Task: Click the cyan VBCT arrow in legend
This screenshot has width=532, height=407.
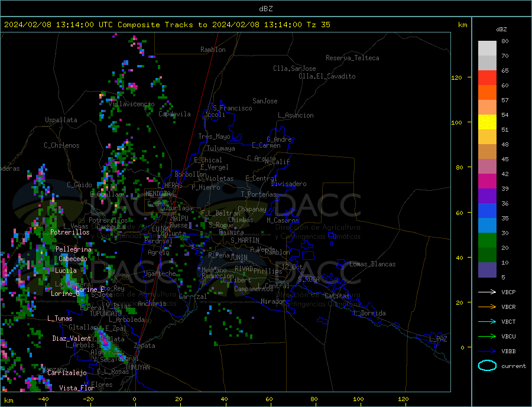Action: 487,321
